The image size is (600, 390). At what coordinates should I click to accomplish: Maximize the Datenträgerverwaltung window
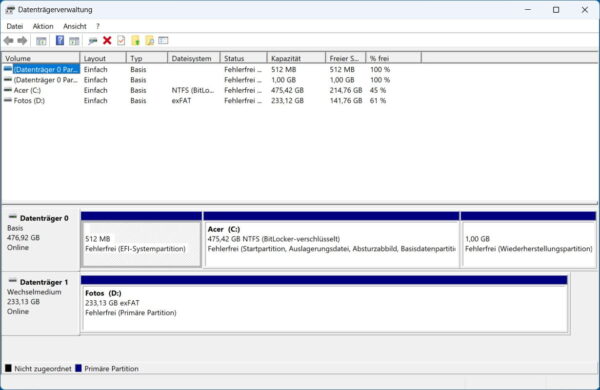(x=556, y=10)
